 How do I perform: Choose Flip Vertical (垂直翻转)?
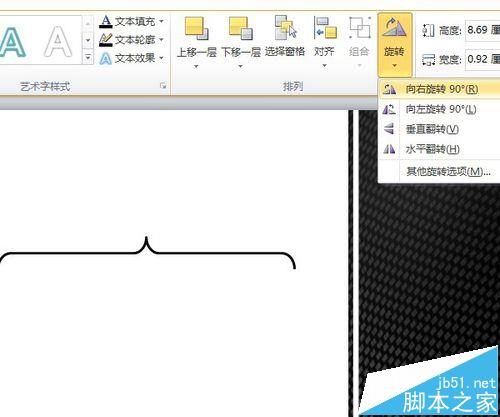[x=439, y=129]
